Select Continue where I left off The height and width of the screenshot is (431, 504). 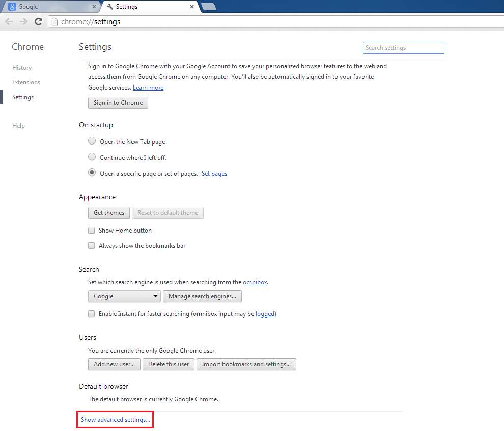tap(92, 157)
